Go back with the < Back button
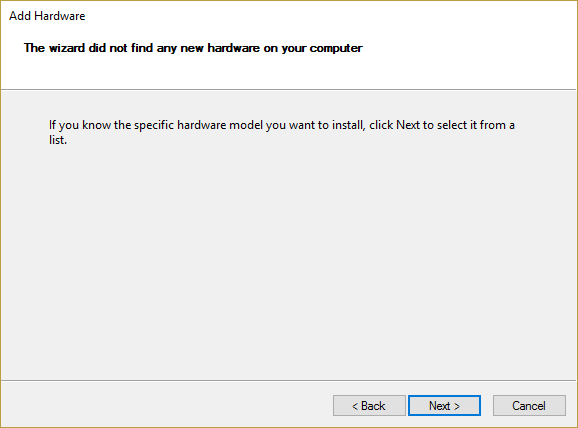Screen dimensions: 578x428 coord(369,406)
